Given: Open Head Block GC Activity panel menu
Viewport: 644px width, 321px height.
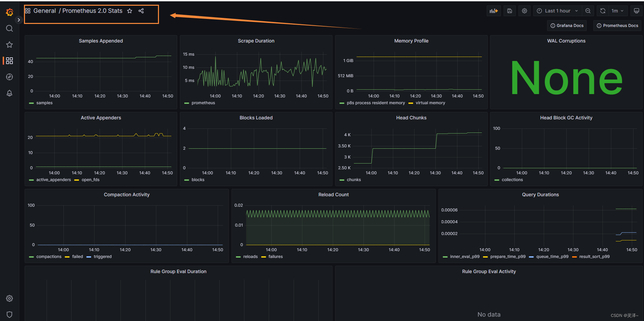Looking at the screenshot, I should click(x=566, y=118).
